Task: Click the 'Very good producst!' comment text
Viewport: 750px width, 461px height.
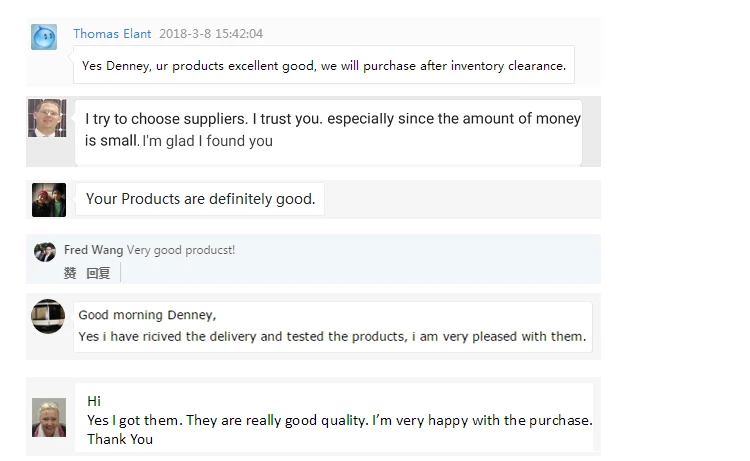Action: [181, 250]
